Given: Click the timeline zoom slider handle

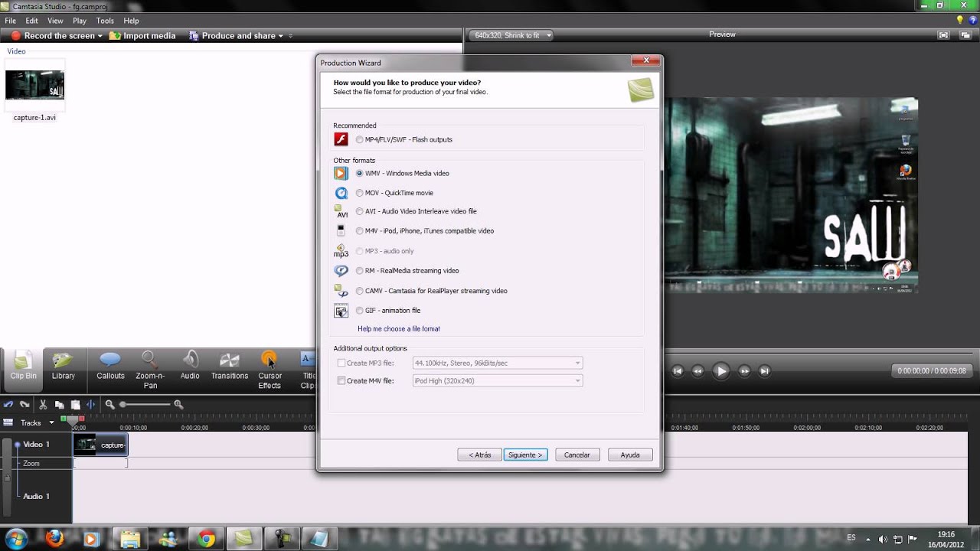Looking at the screenshot, I should 122,404.
